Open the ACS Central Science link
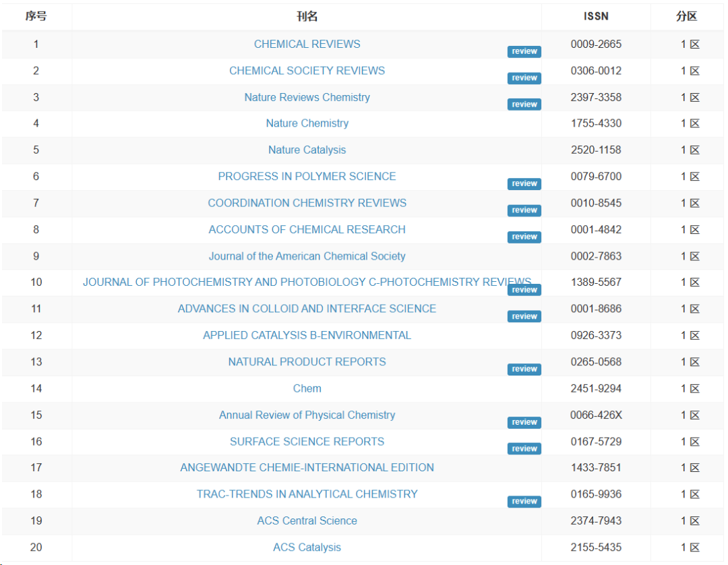 (x=307, y=521)
